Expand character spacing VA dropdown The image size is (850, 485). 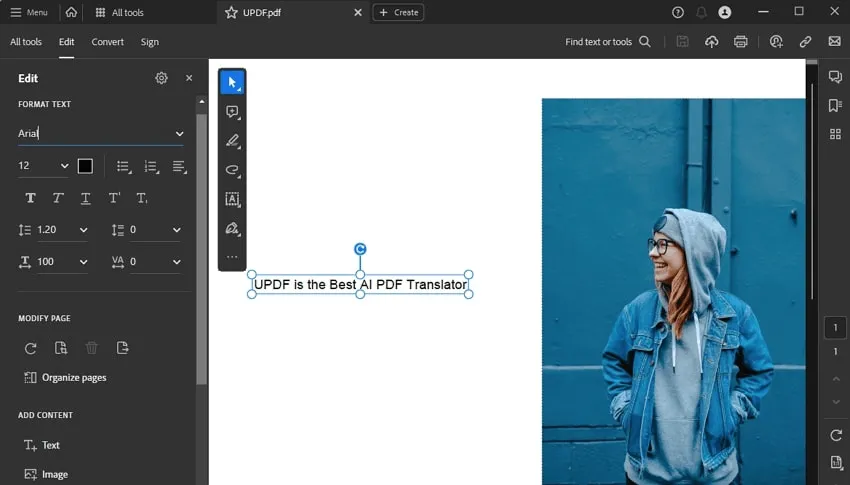[177, 262]
